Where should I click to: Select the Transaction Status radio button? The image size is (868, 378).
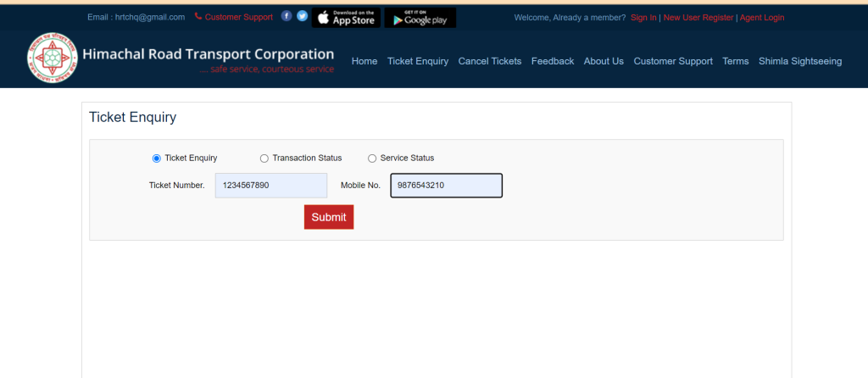pos(264,158)
